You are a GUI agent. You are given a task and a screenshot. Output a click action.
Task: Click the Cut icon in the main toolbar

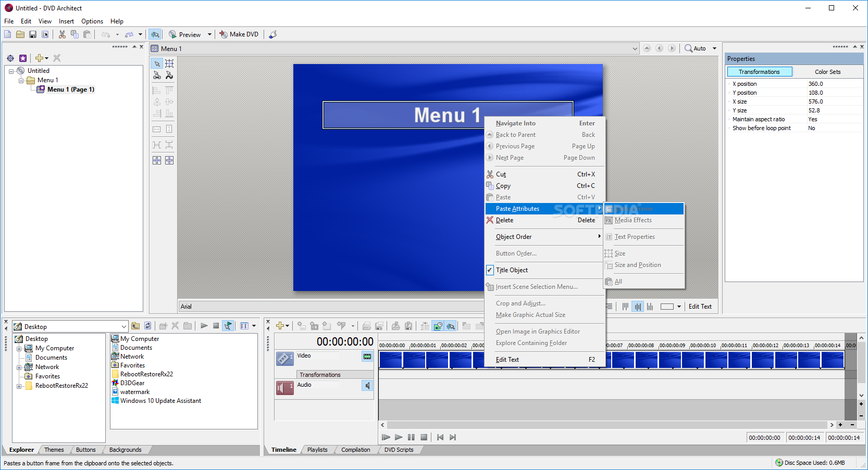[61, 34]
